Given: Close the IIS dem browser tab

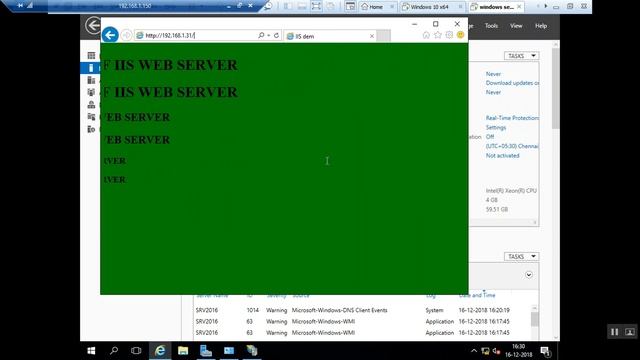Looking at the screenshot, I should point(372,36).
